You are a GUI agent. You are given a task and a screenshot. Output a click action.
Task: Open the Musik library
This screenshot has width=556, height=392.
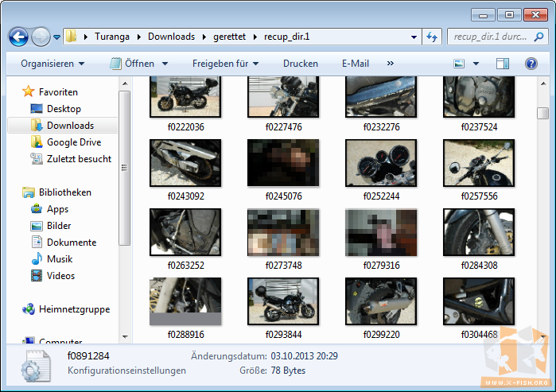tap(52, 259)
